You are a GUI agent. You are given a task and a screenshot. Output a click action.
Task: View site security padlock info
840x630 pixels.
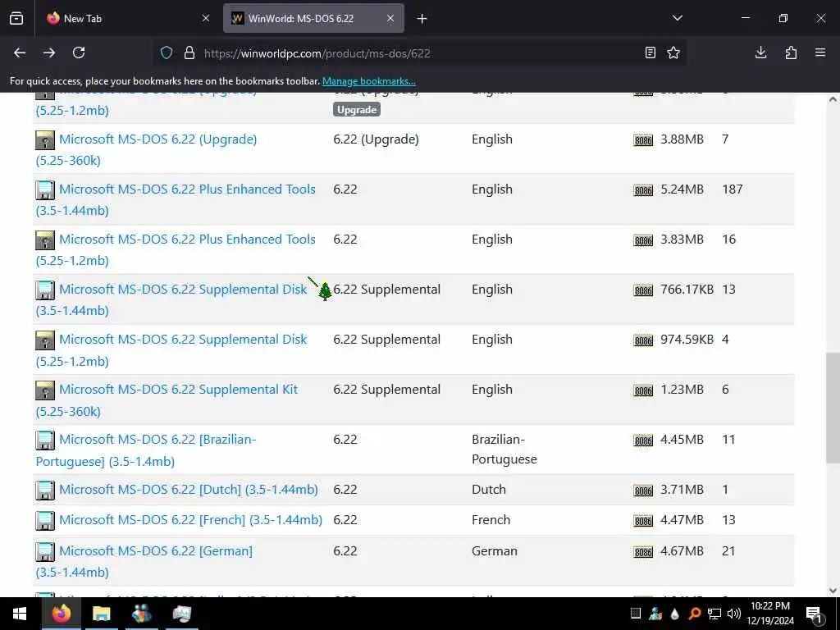tap(189, 52)
